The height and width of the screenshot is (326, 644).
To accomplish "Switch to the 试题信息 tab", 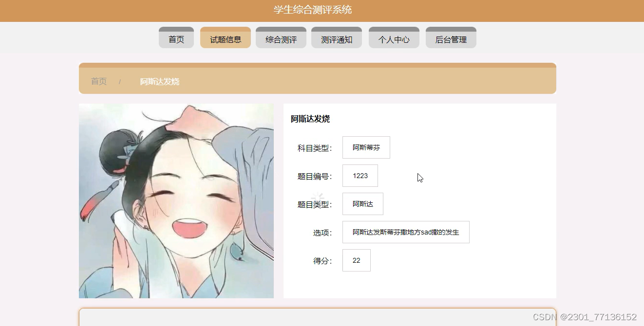I will (x=225, y=37).
